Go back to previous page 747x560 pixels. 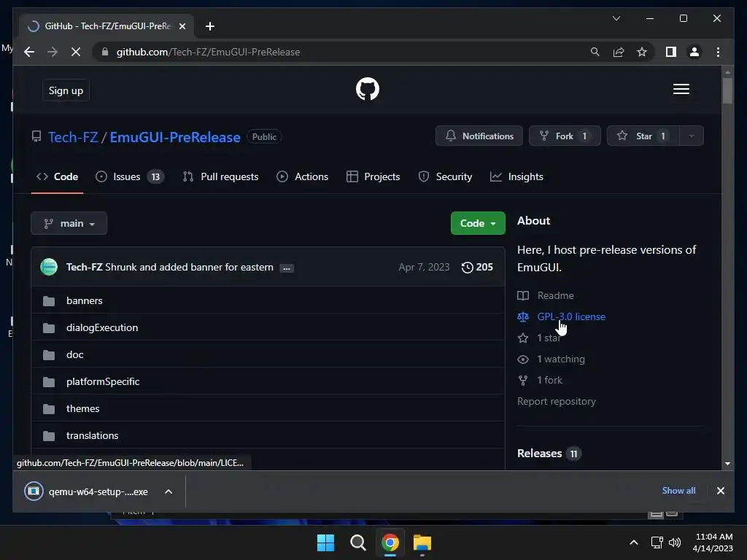(29, 52)
